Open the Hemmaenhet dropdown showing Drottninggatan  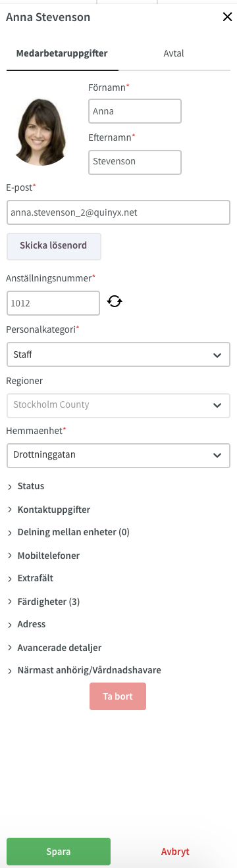[118, 455]
